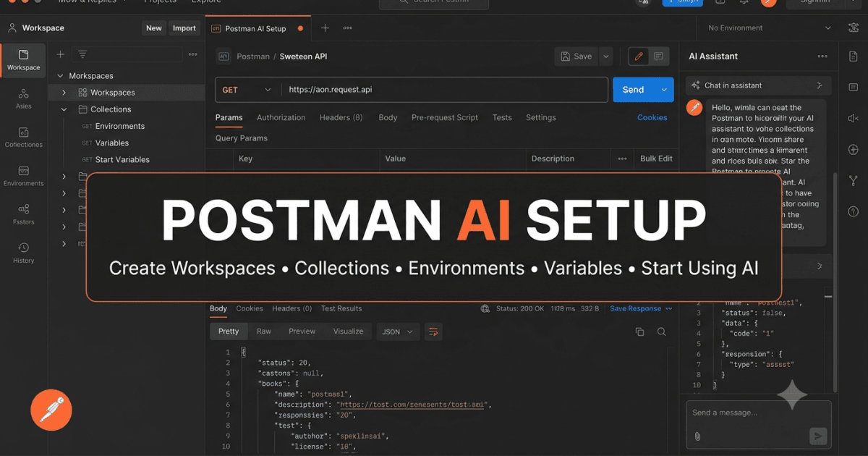
Task: Click the Send a message input
Action: [x=759, y=413]
